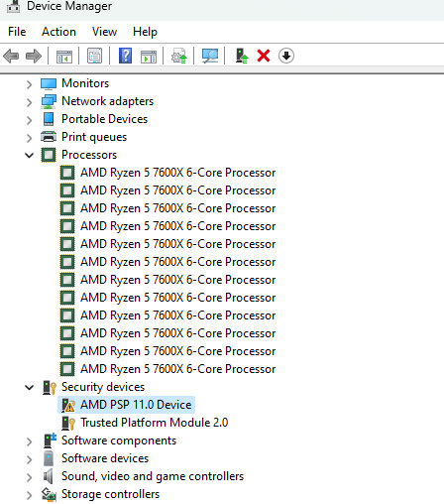The image size is (444, 504).
Task: Click Scan for hardware changes monitor icon
Action: [x=210, y=56]
